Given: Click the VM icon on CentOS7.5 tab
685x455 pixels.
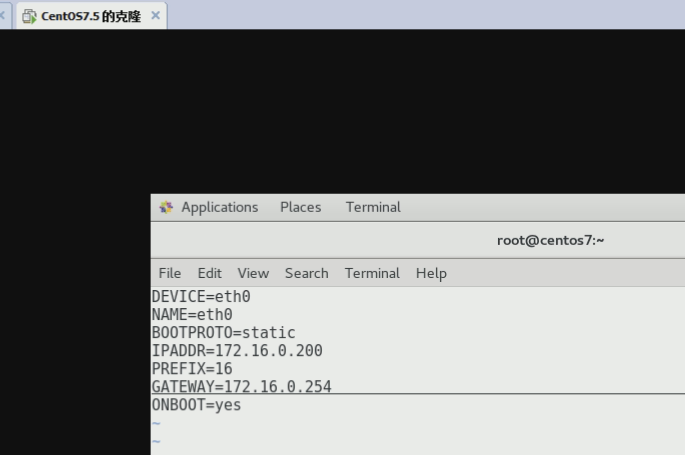Looking at the screenshot, I should [29, 17].
